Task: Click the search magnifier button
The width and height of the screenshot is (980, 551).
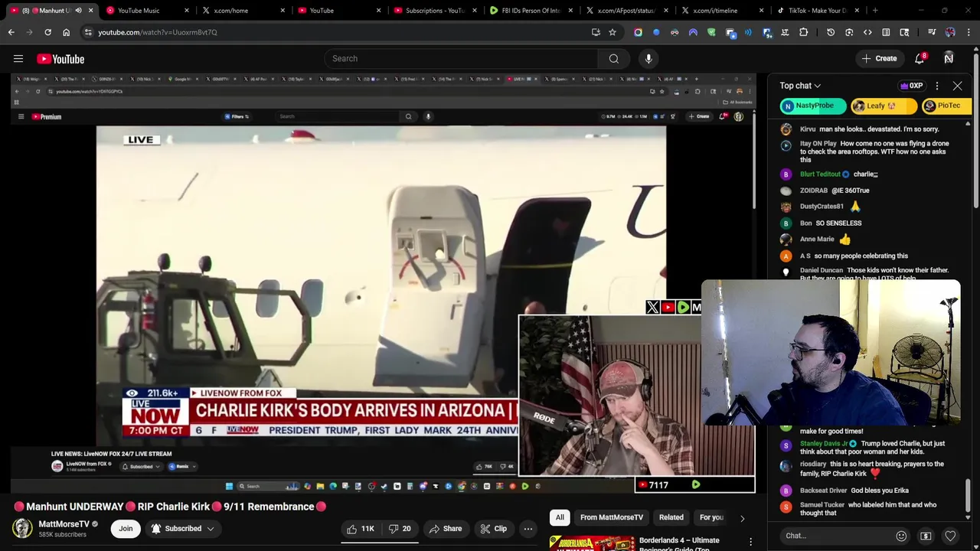Action: coord(614,59)
